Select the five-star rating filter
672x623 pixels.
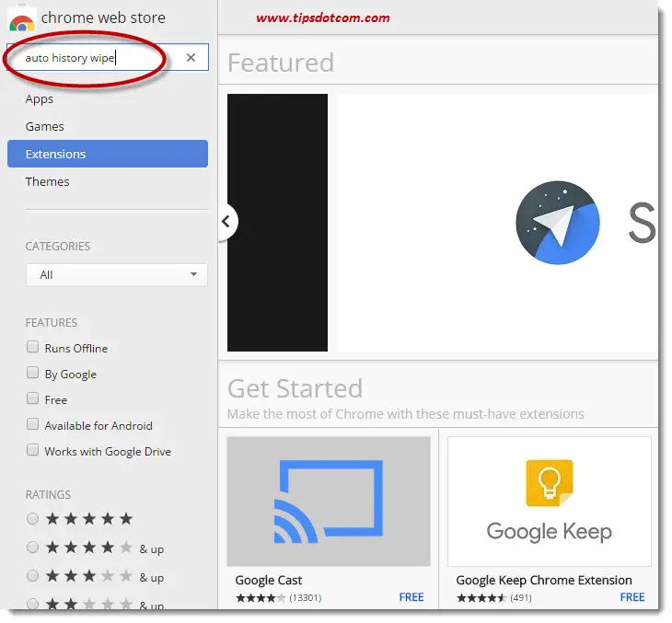[32, 519]
